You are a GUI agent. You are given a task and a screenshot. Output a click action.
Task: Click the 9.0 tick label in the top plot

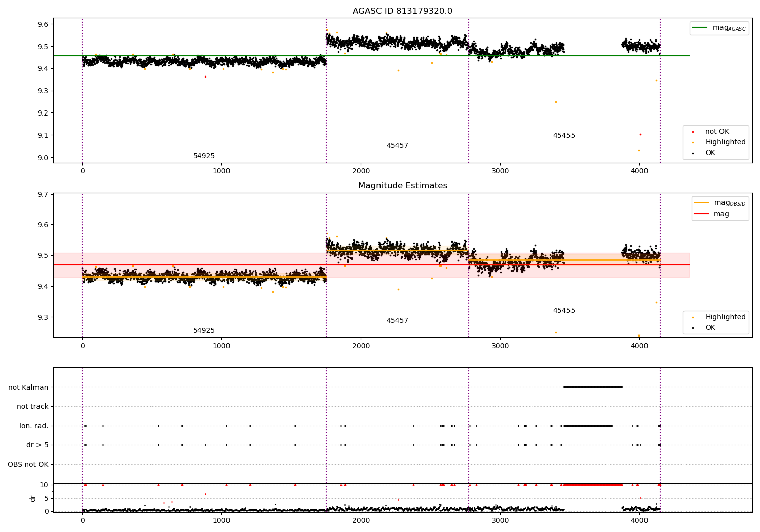pos(43,158)
